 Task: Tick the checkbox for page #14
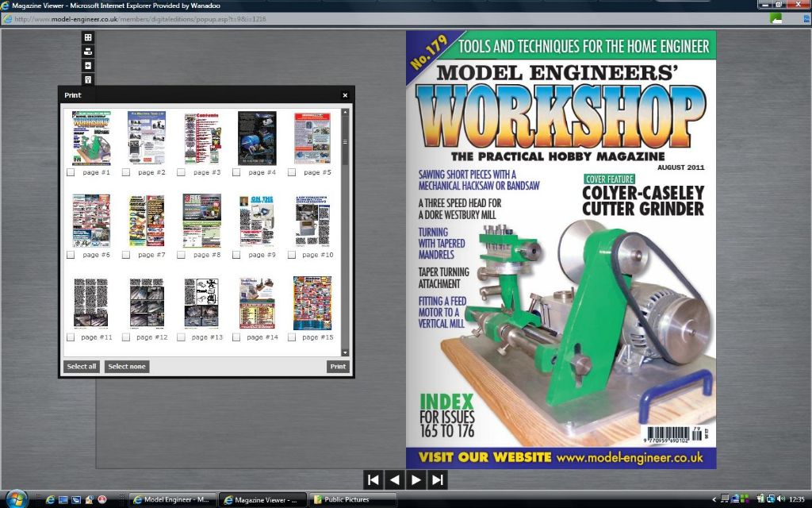(236, 337)
